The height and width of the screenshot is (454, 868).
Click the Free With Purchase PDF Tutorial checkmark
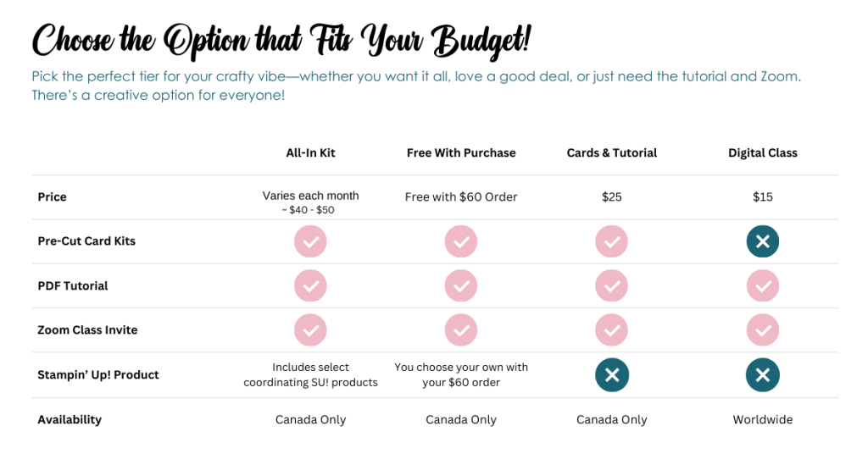pos(461,286)
